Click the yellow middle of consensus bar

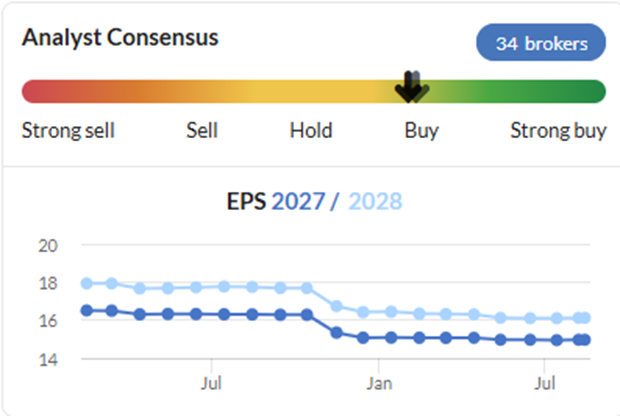point(314,92)
